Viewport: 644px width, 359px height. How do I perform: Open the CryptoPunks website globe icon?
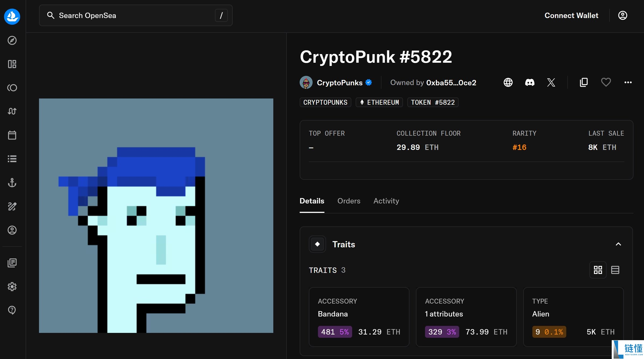[508, 82]
